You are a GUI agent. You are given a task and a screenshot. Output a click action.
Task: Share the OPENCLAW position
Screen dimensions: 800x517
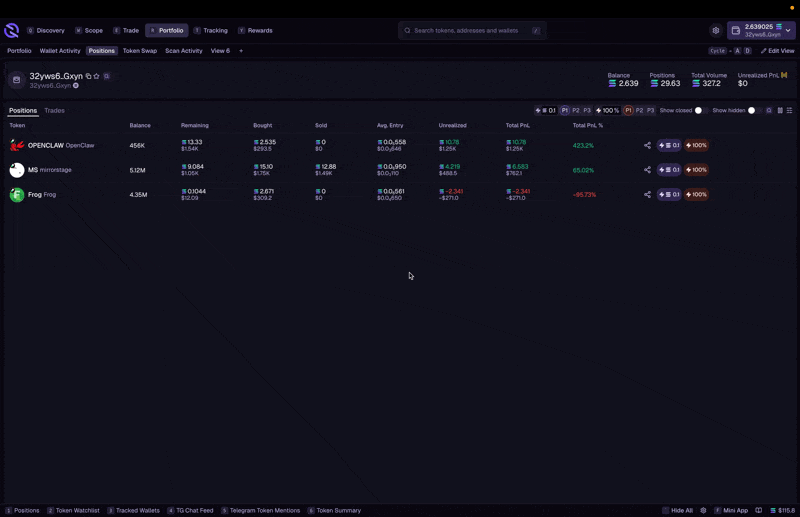647,145
